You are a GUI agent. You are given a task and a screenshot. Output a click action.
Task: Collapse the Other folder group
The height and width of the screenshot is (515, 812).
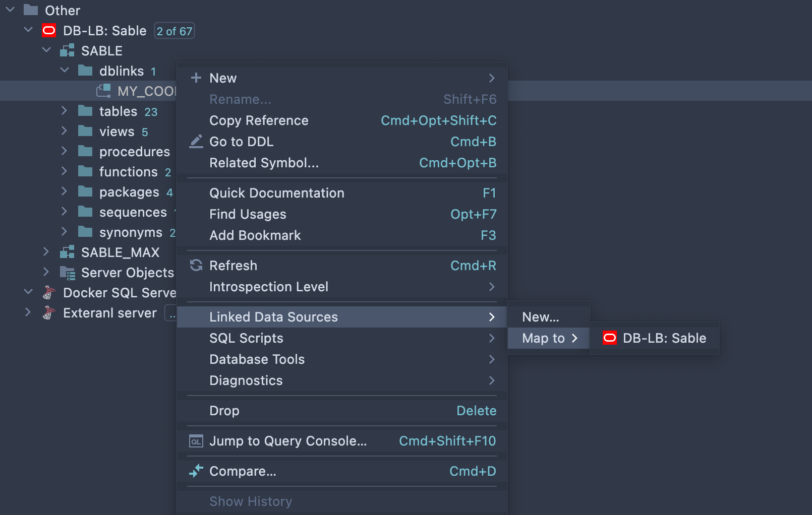pyautogui.click(x=10, y=10)
